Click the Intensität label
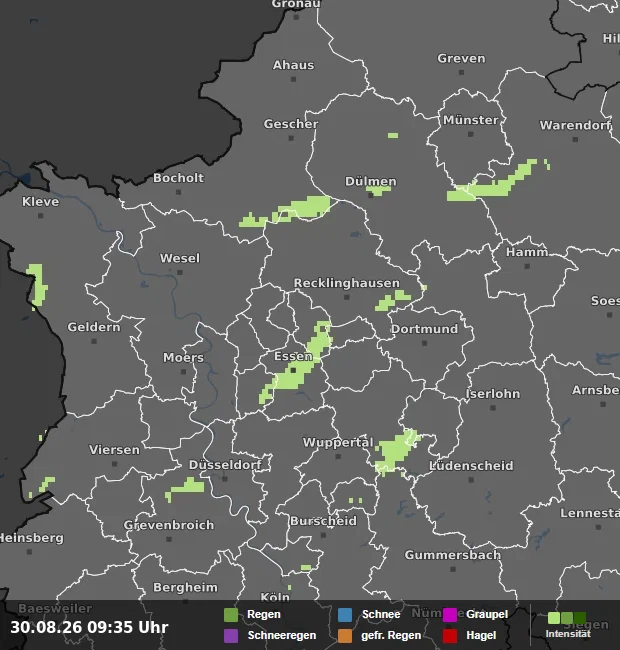 tap(568, 634)
